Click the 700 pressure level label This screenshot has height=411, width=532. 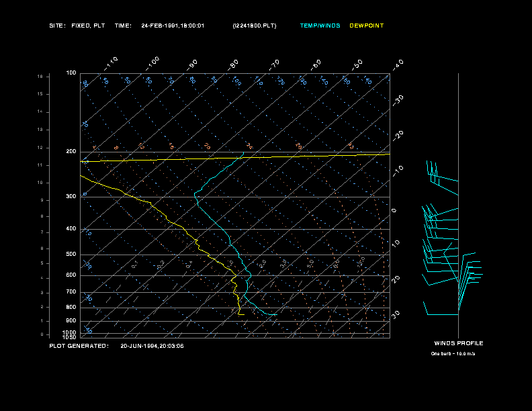coord(71,291)
